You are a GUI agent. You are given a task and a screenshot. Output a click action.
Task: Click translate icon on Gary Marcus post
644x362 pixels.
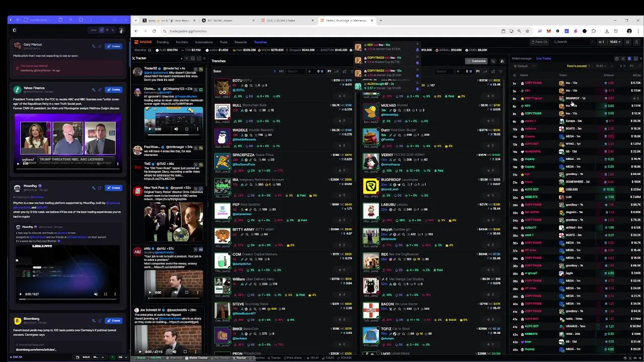(x=94, y=46)
